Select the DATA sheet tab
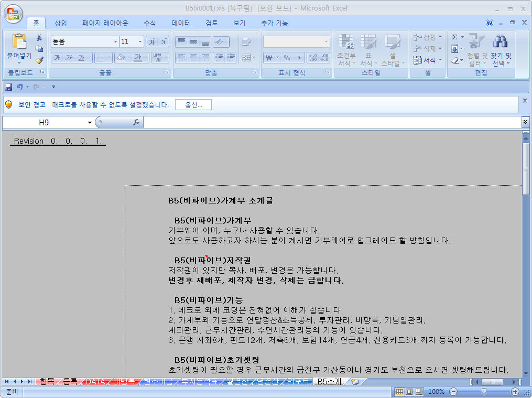 point(95,381)
